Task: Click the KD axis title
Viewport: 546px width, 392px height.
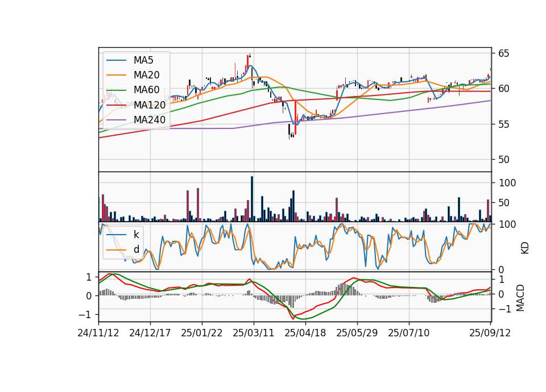Action: pyautogui.click(x=525, y=248)
